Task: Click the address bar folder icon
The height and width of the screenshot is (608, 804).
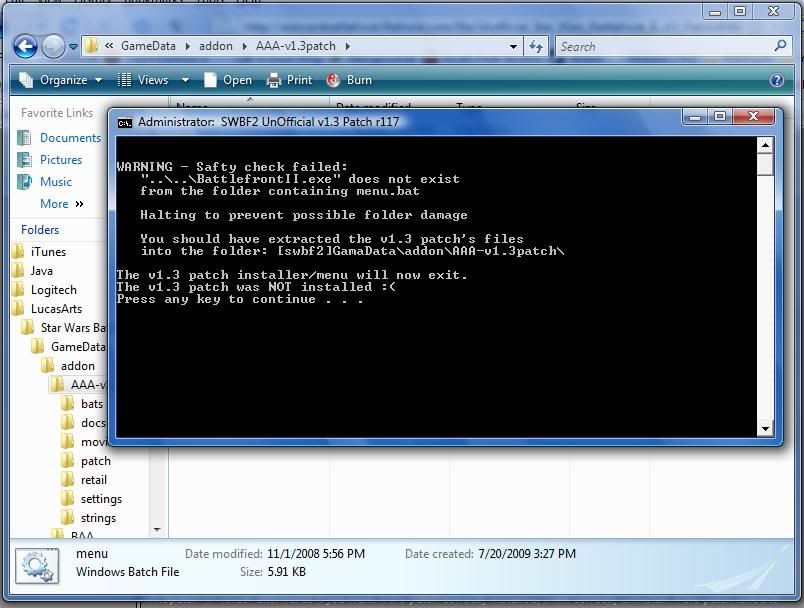Action: tap(91, 46)
